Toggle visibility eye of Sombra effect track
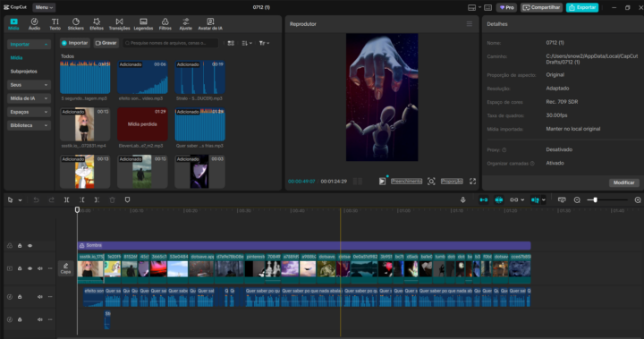 click(x=30, y=246)
